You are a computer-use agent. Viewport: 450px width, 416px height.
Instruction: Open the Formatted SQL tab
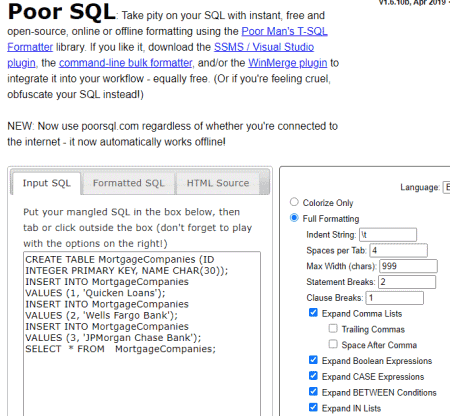click(128, 183)
